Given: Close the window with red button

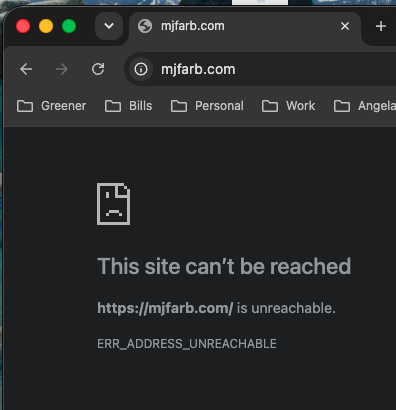Looking at the screenshot, I should (23, 26).
